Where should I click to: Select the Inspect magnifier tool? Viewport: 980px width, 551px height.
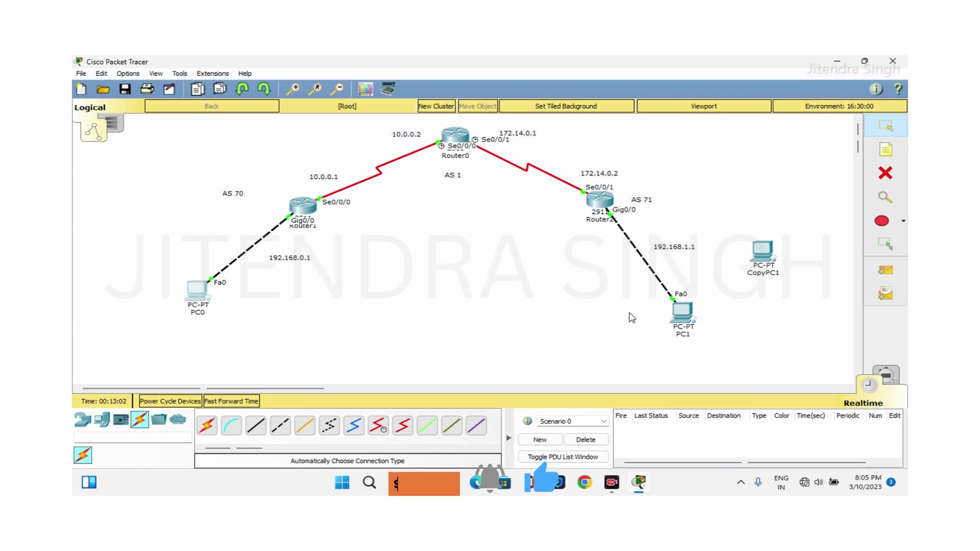(x=886, y=197)
